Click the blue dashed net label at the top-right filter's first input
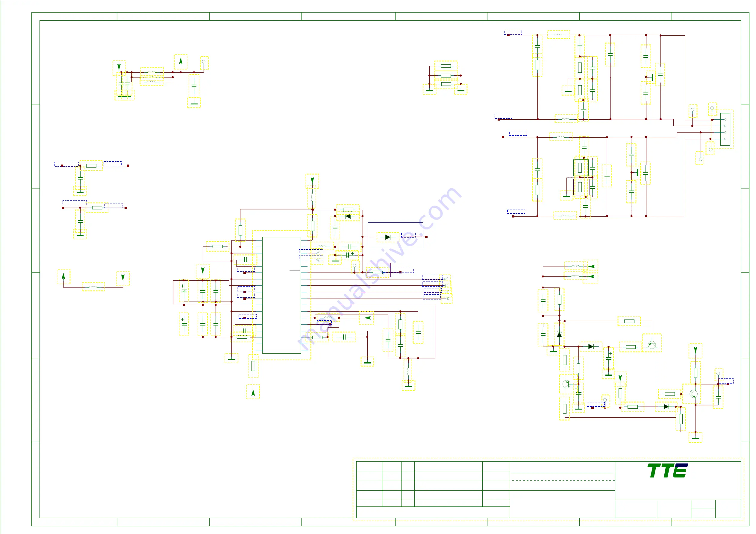Image resolution: width=756 pixels, height=534 pixels. pos(513,32)
